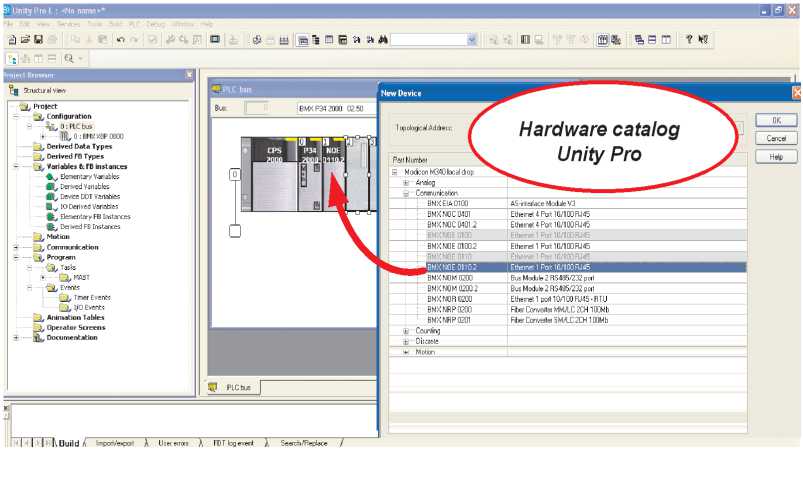803x481 pixels.
Task: Click the Help question mark toolbar icon
Action: pyautogui.click(x=689, y=40)
